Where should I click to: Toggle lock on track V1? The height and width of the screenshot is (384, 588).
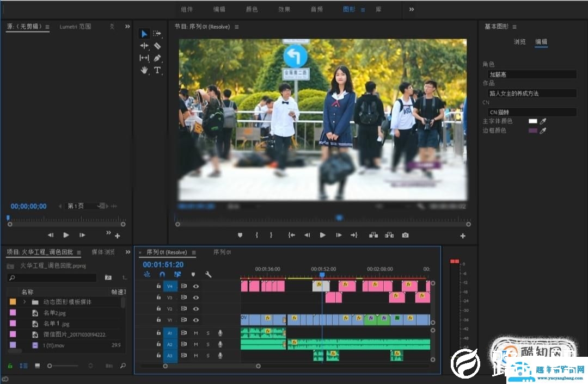pos(158,320)
